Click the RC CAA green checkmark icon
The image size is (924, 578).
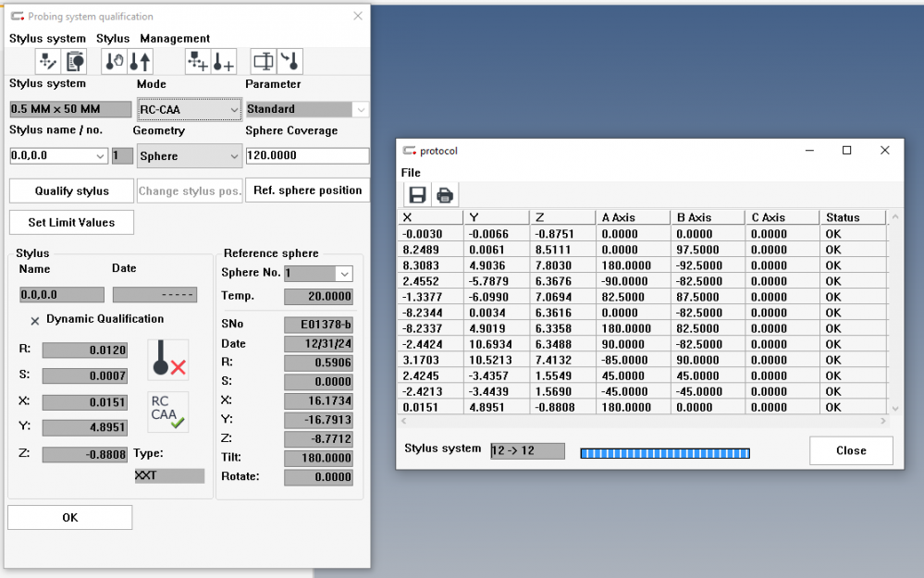pyautogui.click(x=168, y=412)
